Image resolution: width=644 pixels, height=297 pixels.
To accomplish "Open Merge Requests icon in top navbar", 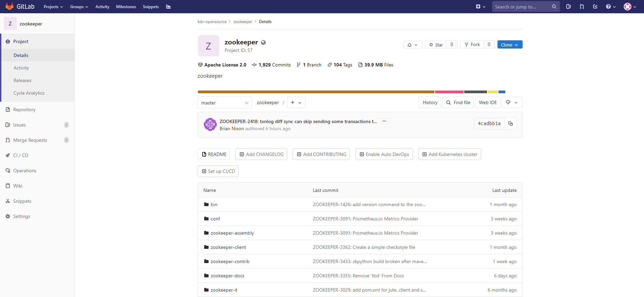I will [x=582, y=6].
